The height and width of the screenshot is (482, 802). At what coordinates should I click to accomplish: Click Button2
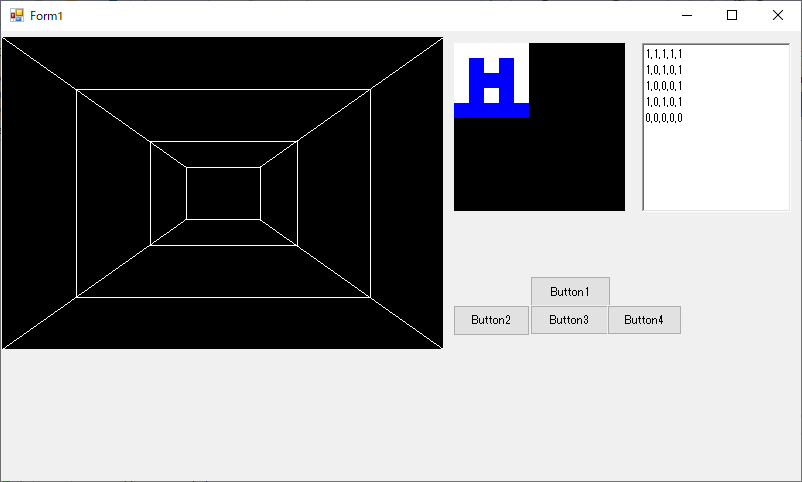[x=491, y=320]
